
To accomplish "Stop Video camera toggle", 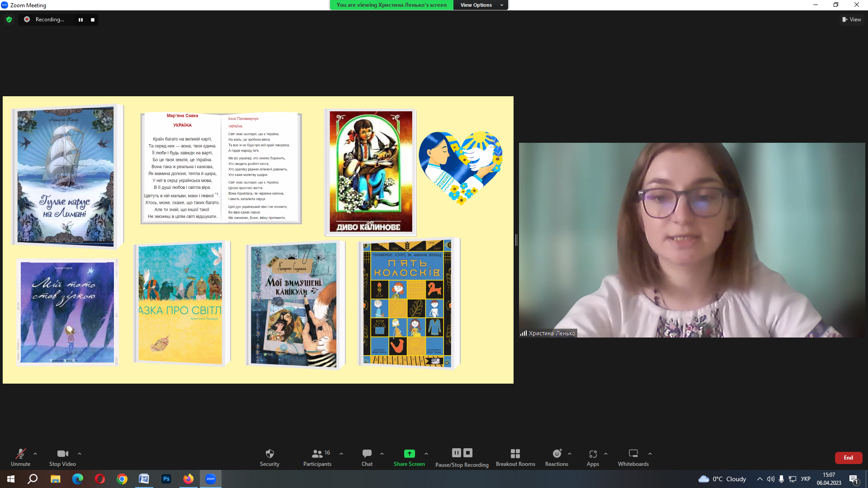I will click(x=62, y=454).
